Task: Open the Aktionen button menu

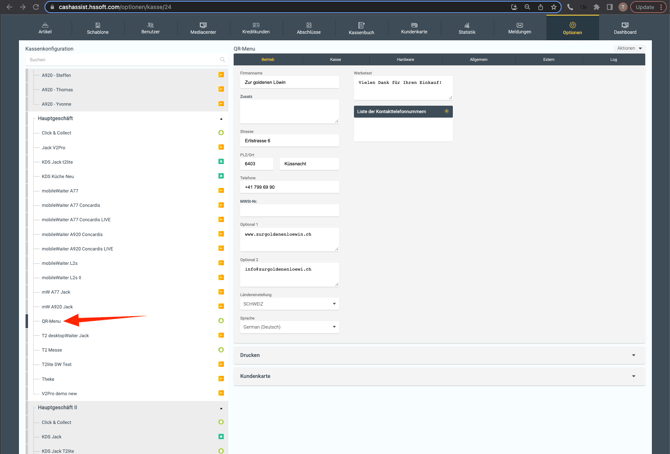Action: click(x=629, y=48)
